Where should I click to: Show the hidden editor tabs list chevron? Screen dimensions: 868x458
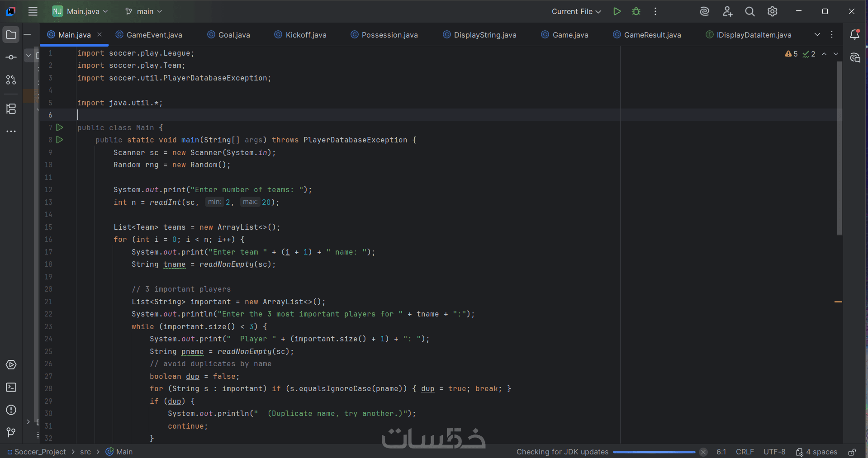817,35
